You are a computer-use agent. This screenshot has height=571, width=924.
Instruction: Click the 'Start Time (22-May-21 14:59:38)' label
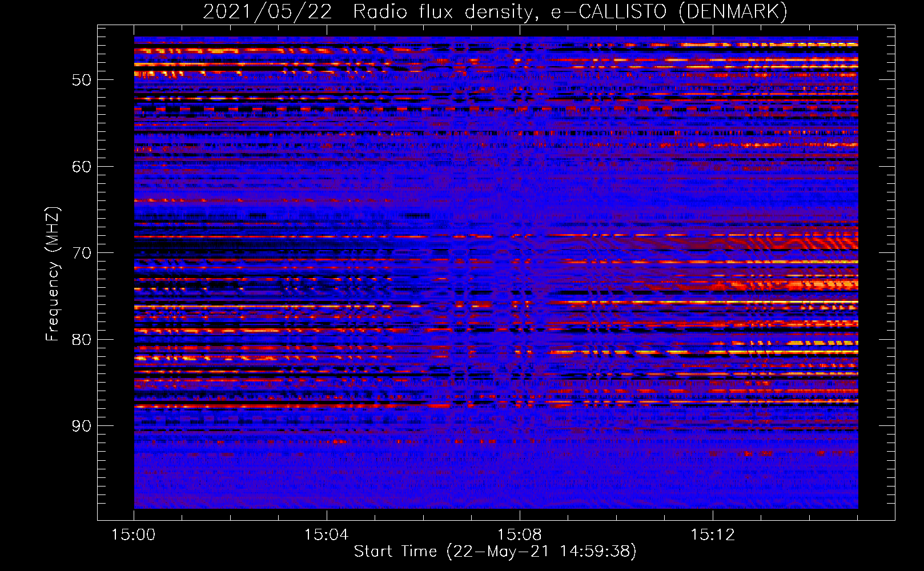495,552
